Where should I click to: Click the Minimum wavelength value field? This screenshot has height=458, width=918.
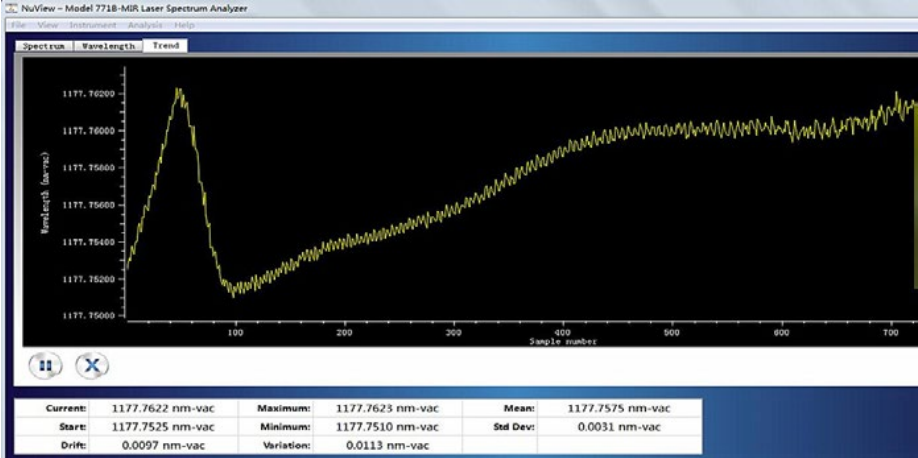[387, 426]
